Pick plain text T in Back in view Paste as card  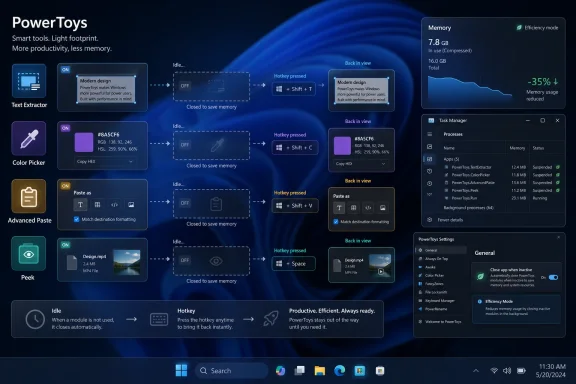click(339, 208)
